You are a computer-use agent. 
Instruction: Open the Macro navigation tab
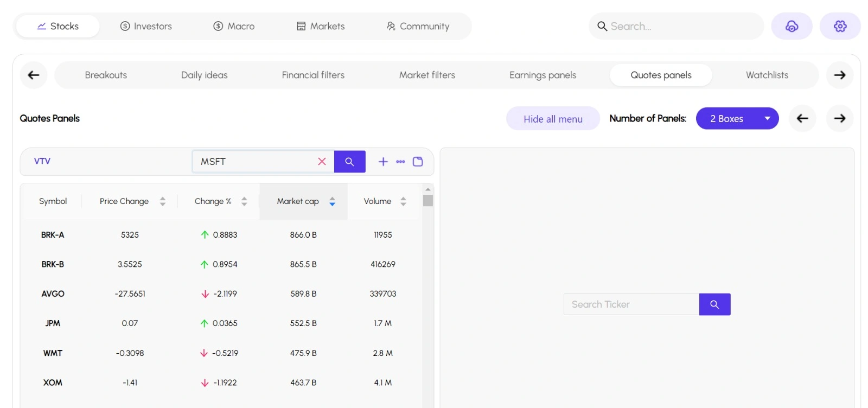234,26
